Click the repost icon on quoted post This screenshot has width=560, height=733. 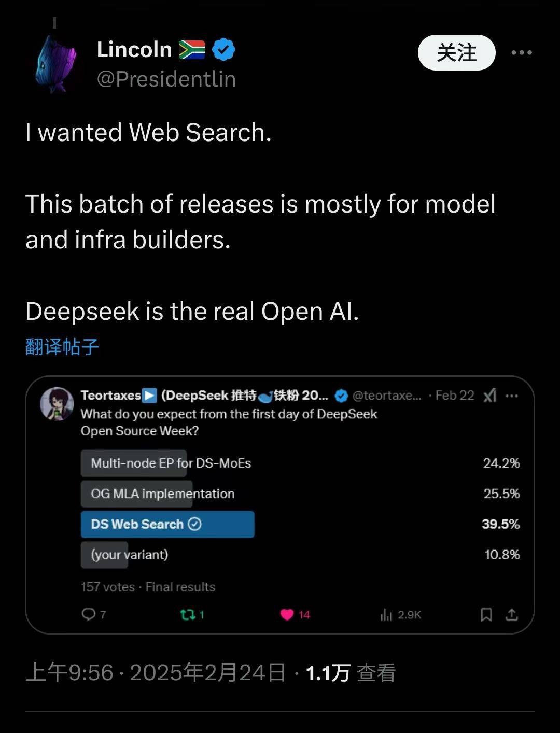(187, 615)
